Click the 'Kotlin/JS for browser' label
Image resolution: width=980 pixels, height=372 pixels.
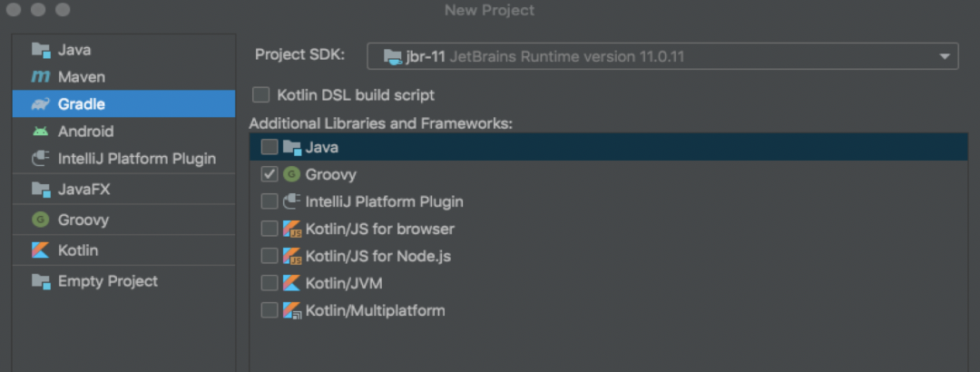[380, 229]
